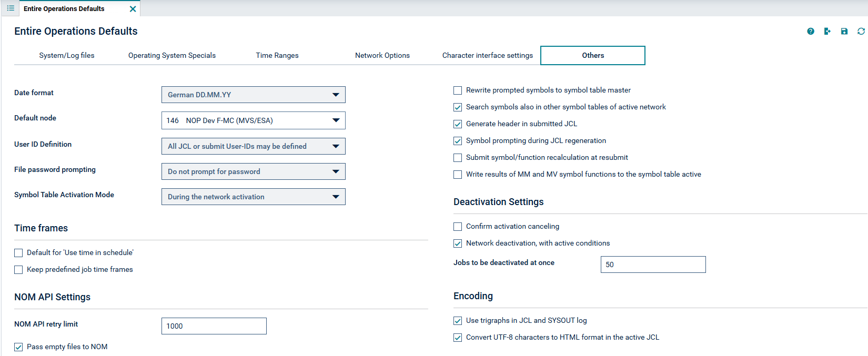Open the Time Ranges tab
The width and height of the screenshot is (868, 356).
click(x=277, y=55)
